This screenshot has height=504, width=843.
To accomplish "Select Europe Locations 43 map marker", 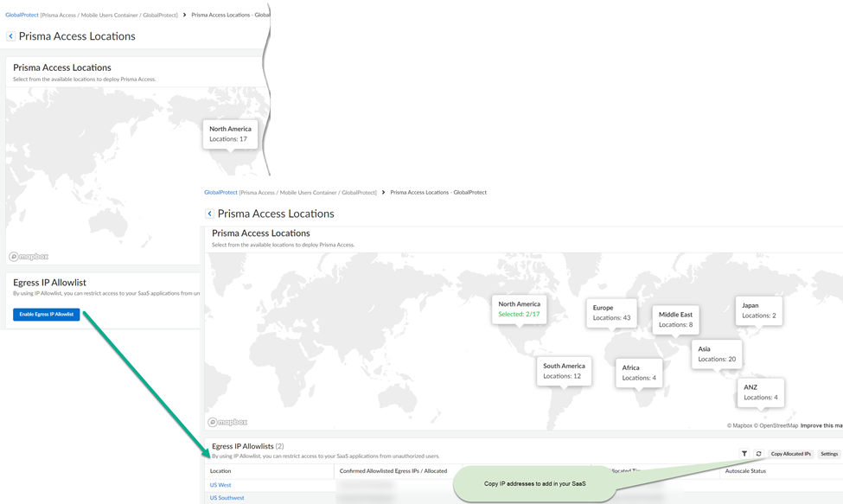I will [x=612, y=313].
